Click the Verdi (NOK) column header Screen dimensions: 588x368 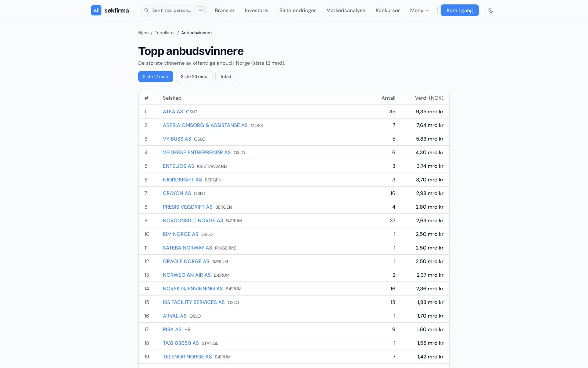(x=429, y=98)
